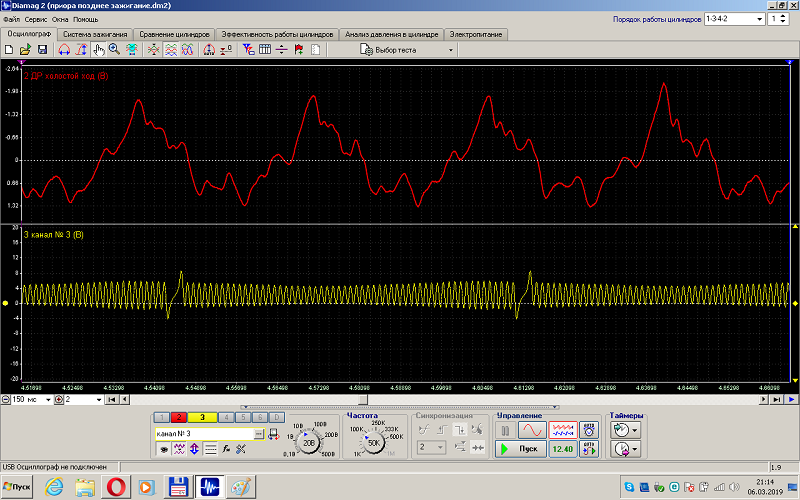800x500 pixels.
Task: Open Opera browser from the taskbar
Action: [117, 487]
